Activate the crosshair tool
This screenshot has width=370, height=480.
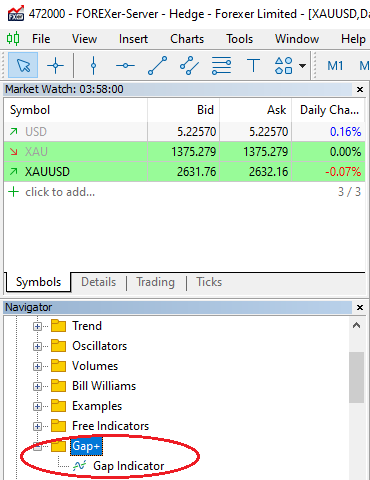pos(55,65)
